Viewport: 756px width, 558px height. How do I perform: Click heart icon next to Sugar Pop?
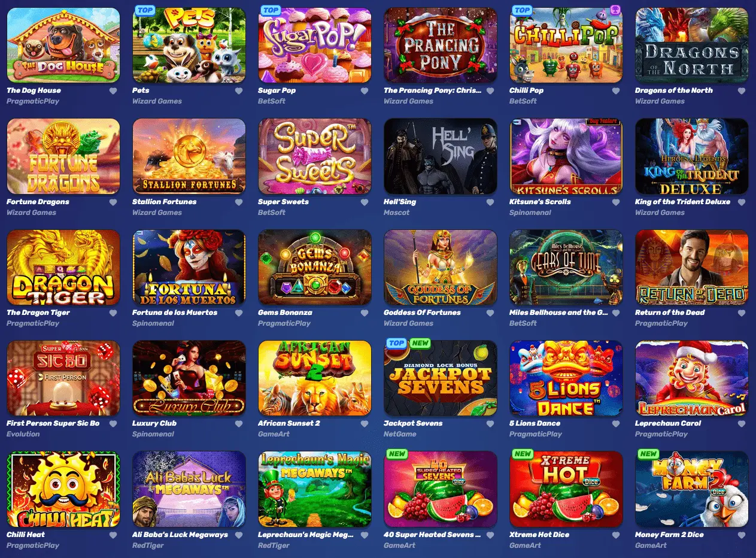[x=365, y=91]
